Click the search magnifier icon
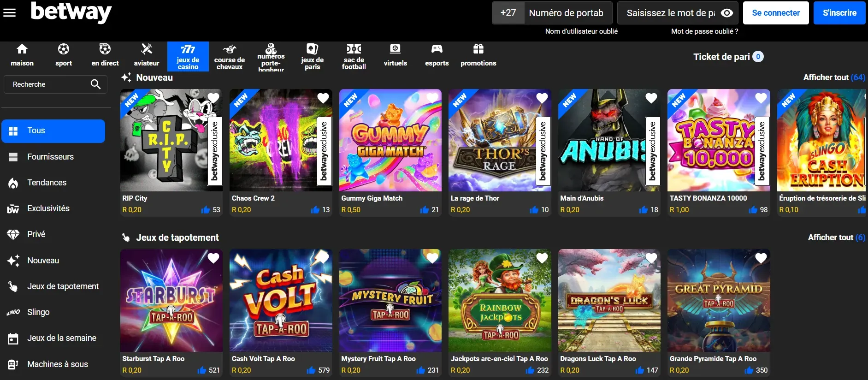868x380 pixels. pyautogui.click(x=95, y=84)
